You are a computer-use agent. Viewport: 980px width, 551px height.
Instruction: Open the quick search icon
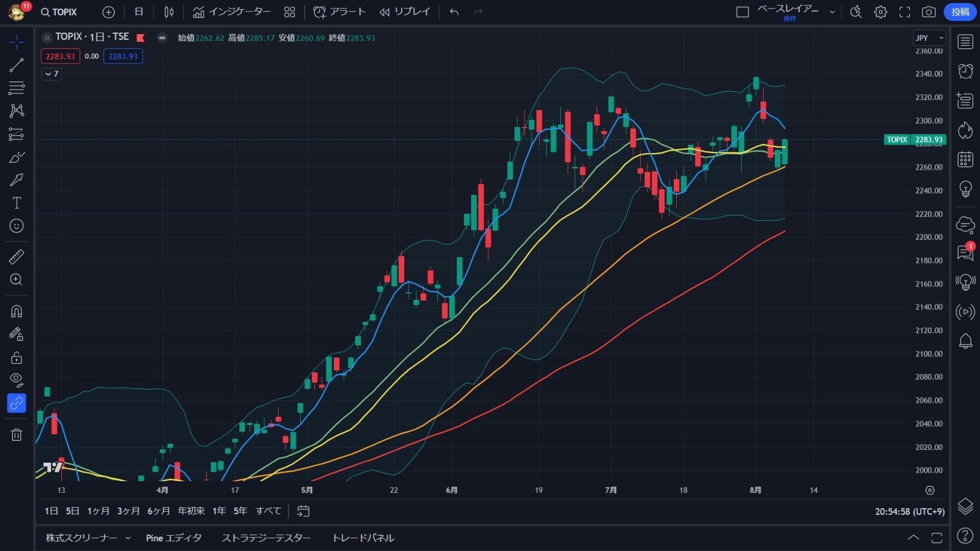tap(856, 12)
